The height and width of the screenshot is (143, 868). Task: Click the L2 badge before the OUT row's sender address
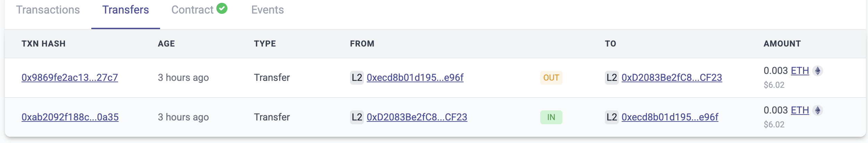(x=357, y=77)
